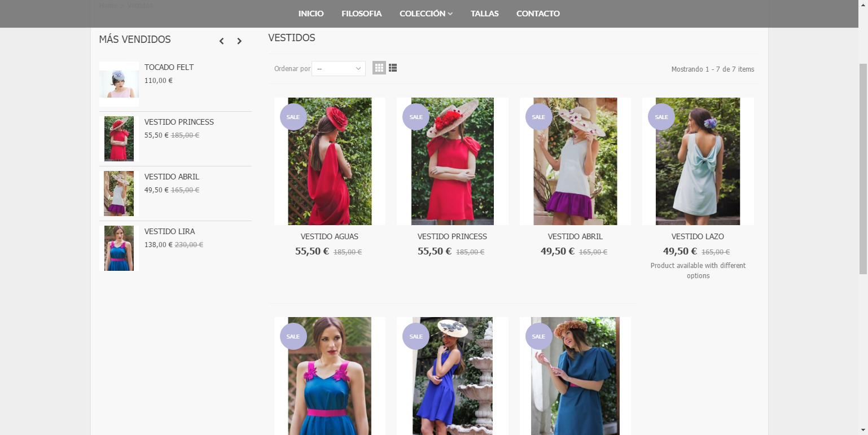Image resolution: width=868 pixels, height=435 pixels.
Task: Click MÁS VENDIDOS heading
Action: (x=135, y=39)
